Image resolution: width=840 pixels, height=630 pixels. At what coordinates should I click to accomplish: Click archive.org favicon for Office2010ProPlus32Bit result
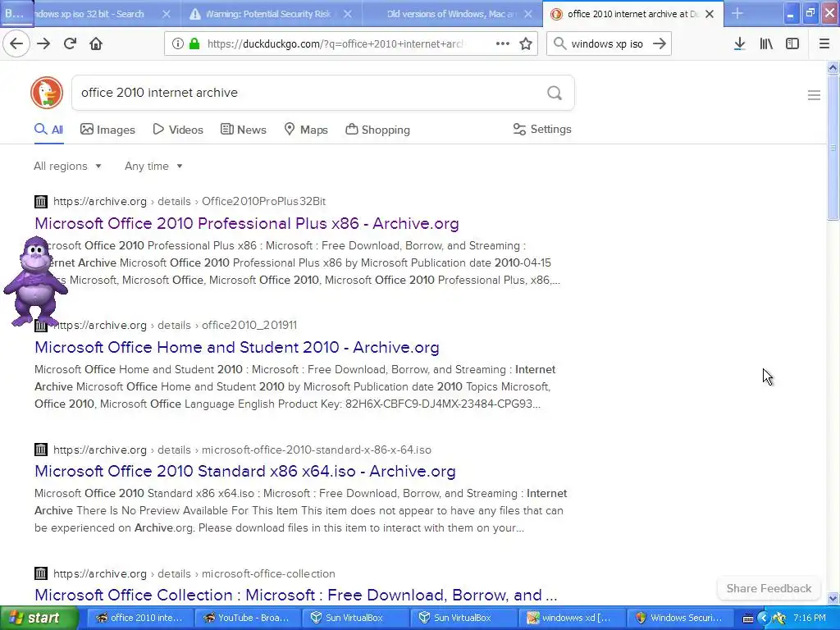[x=41, y=202]
